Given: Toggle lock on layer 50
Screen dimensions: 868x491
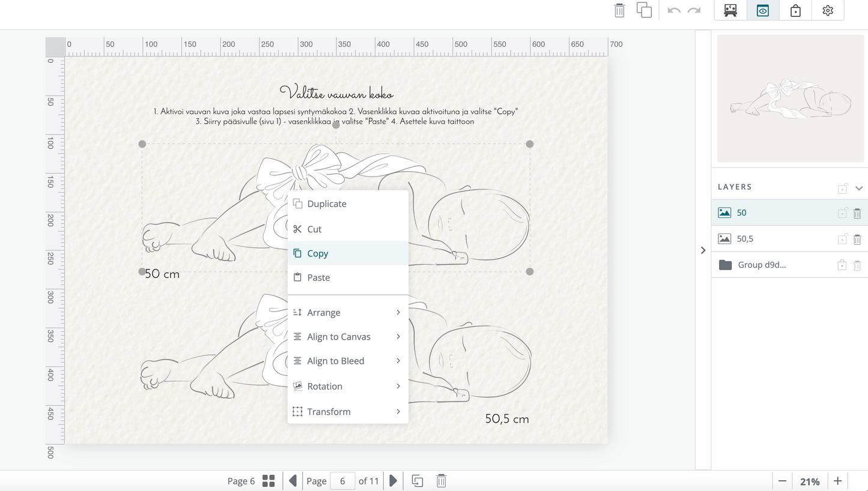Looking at the screenshot, I should tap(842, 212).
